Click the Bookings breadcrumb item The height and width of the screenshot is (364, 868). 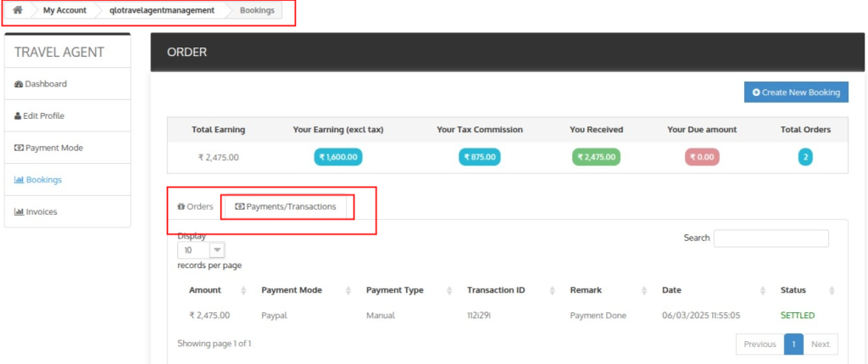257,10
